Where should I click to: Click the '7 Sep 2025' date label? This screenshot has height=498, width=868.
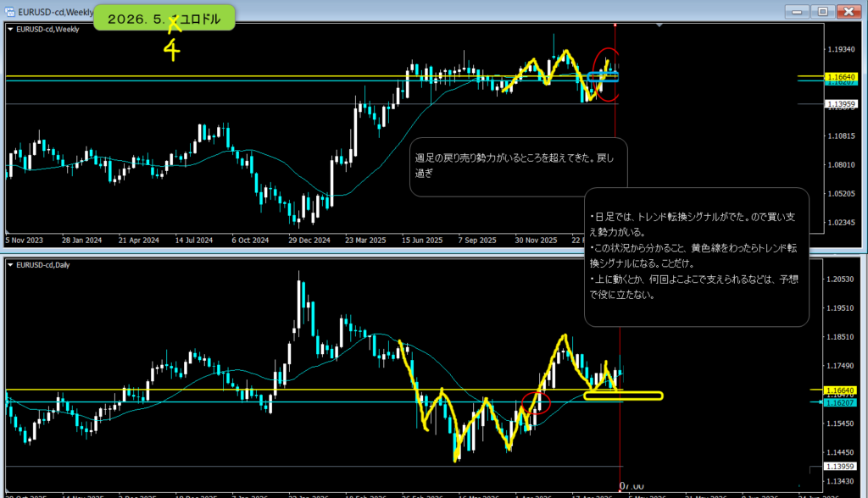pos(477,241)
